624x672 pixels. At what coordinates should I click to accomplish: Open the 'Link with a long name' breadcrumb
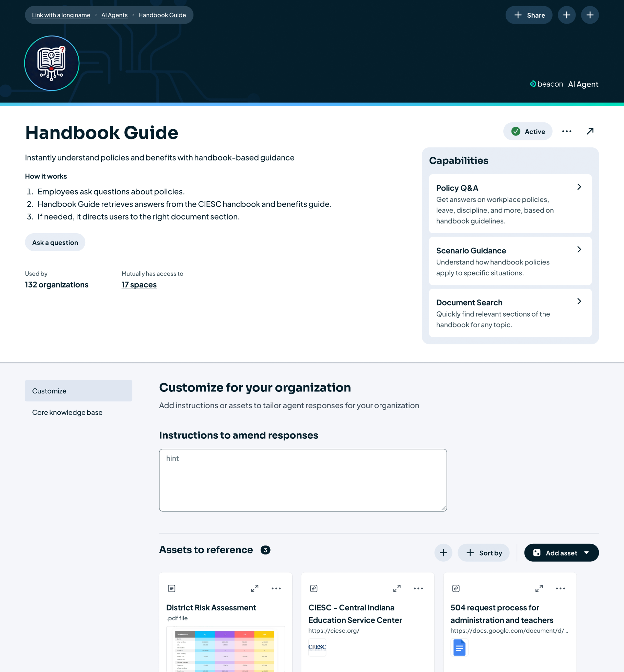(x=61, y=15)
